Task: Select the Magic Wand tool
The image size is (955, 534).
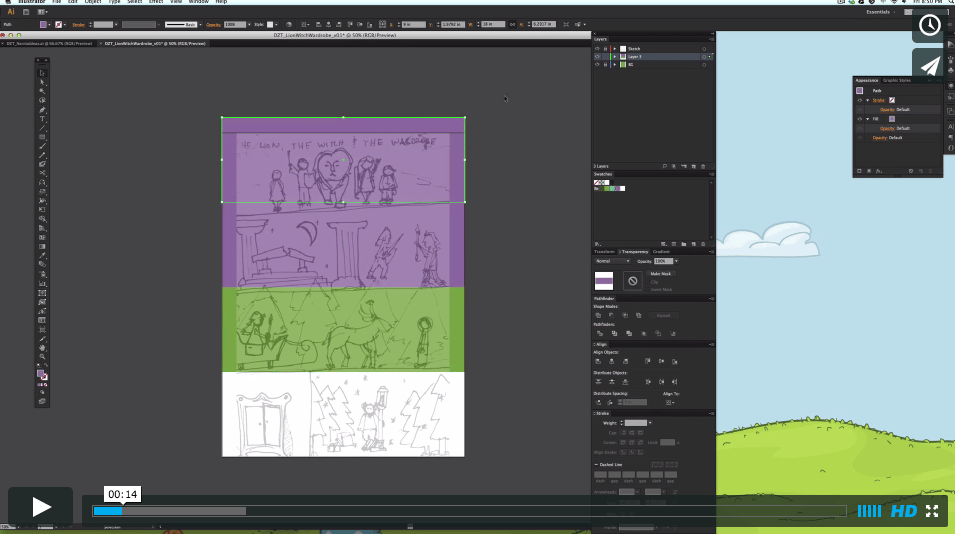Action: click(x=42, y=91)
